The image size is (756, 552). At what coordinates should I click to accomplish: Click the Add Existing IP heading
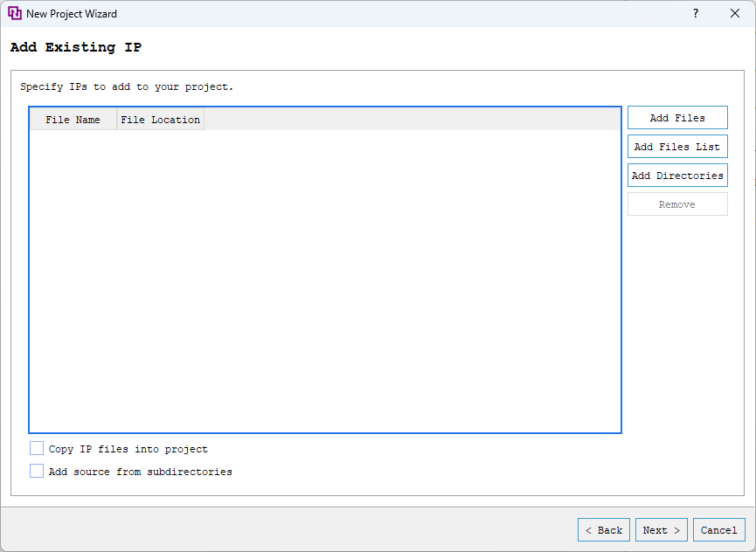coord(76,47)
